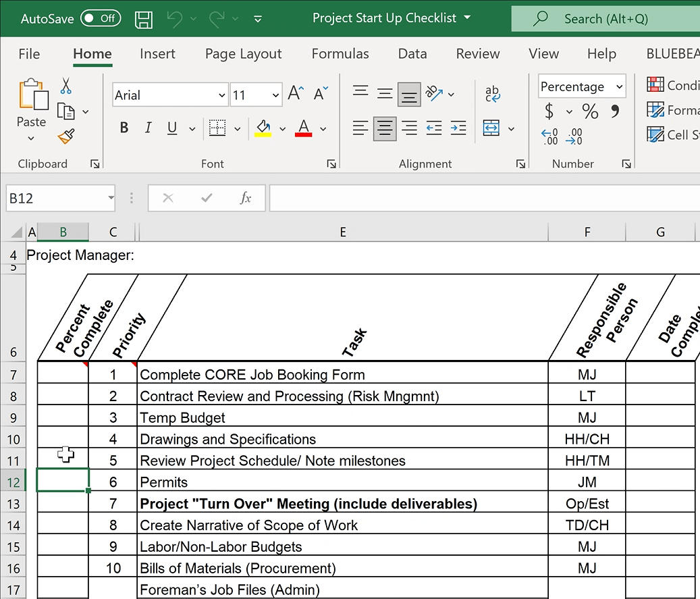The image size is (700, 599).
Task: Open the Page Layout tab
Action: (x=243, y=54)
